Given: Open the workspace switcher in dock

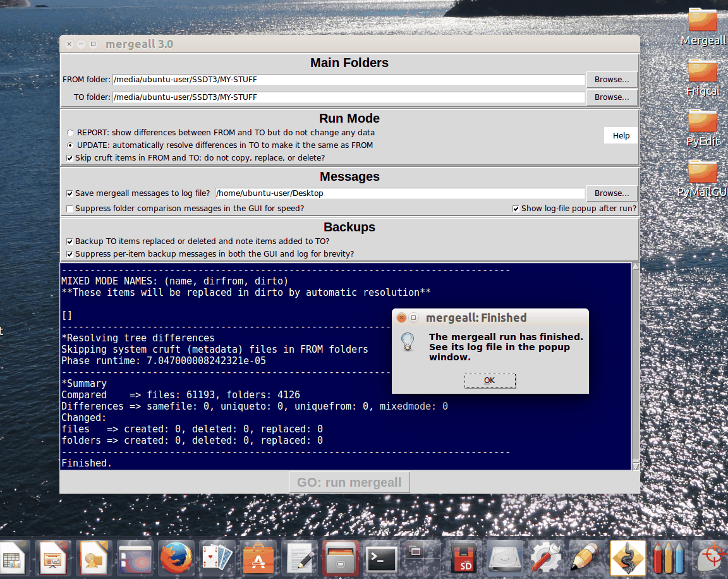Looking at the screenshot, I should pos(423,558).
